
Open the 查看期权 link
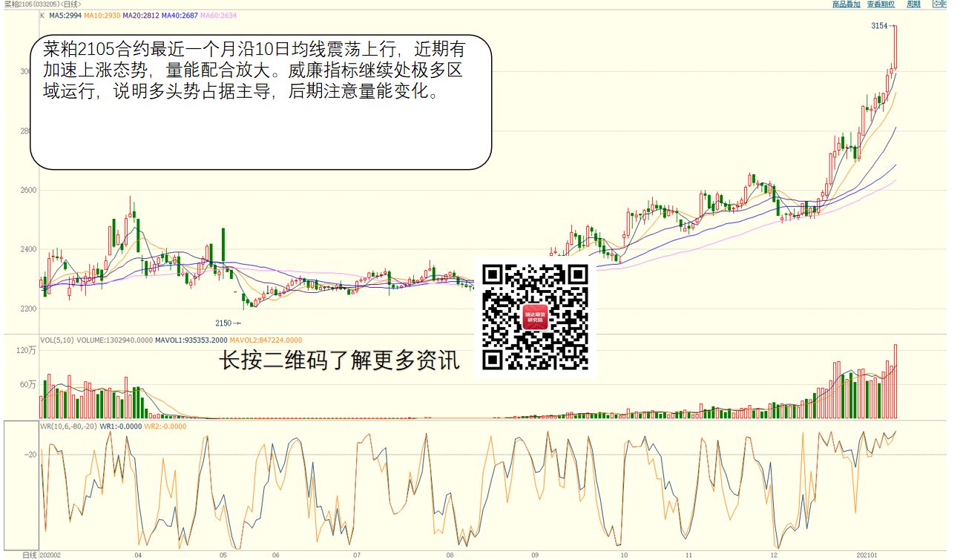pos(881,4)
